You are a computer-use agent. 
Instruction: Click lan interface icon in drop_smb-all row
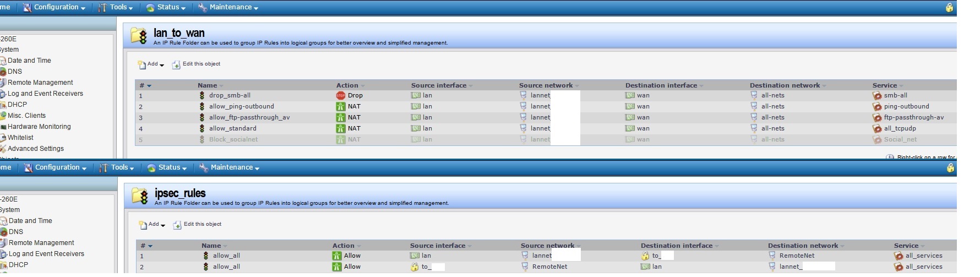click(x=416, y=96)
